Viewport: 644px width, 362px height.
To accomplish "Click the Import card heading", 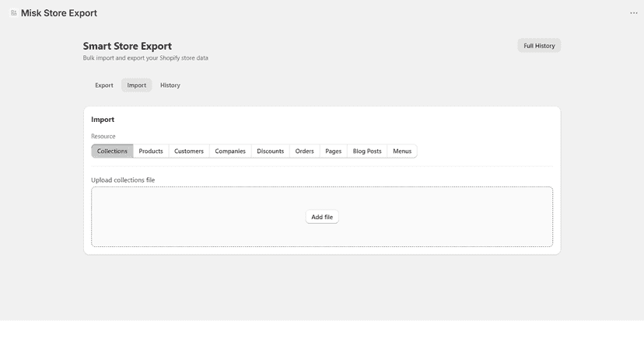I will pos(103,120).
